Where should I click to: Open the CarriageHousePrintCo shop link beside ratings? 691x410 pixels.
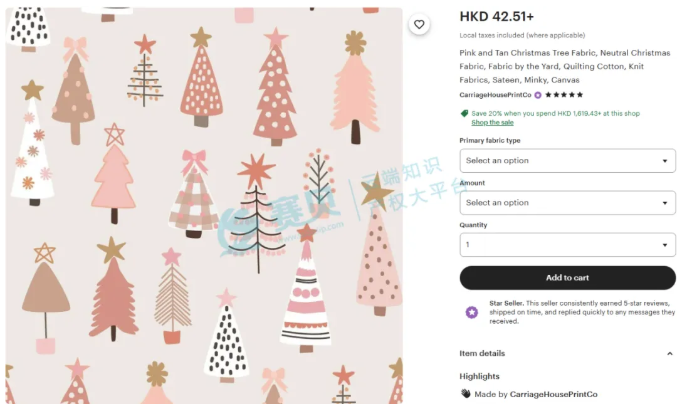[x=495, y=95]
